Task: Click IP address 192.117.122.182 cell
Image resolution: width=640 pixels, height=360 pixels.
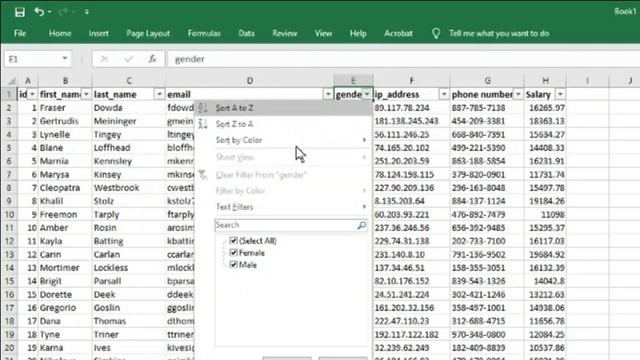Action: [411, 334]
